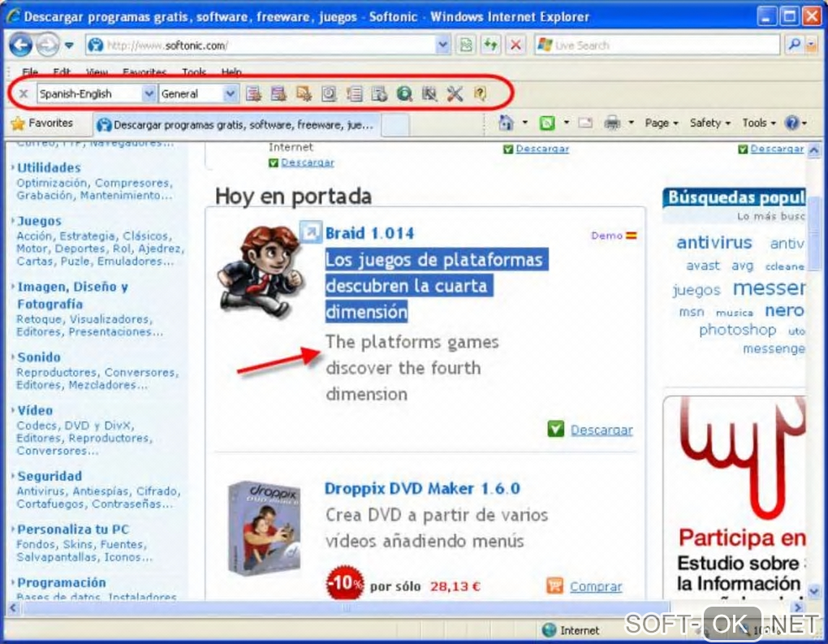Click the Home icon in command bar
The width and height of the screenshot is (828, 644).
506,123
